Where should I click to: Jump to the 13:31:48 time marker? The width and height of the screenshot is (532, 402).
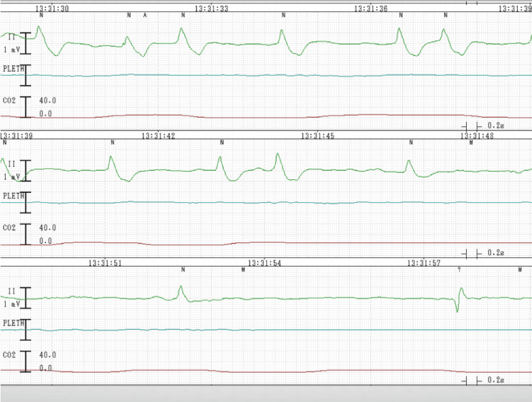click(x=477, y=135)
